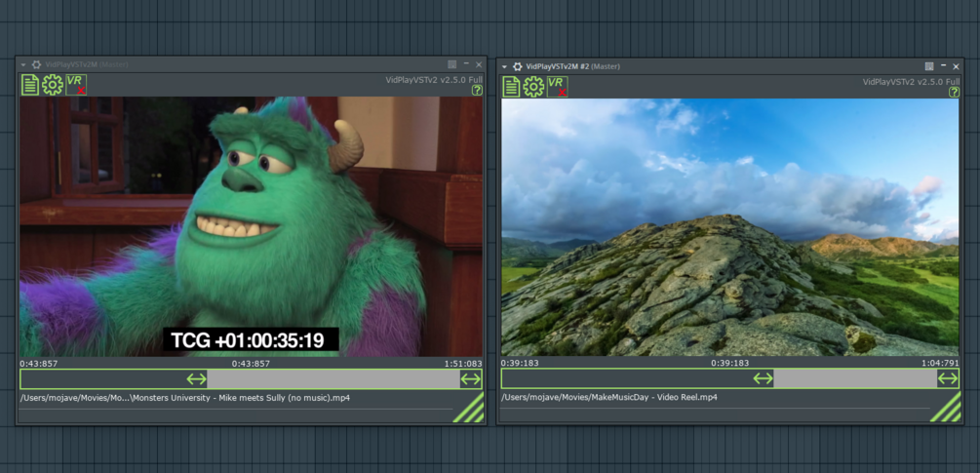Viewport: 980px width, 473px height.
Task: Click end range handle in Monsters University timeline
Action: [x=470, y=379]
